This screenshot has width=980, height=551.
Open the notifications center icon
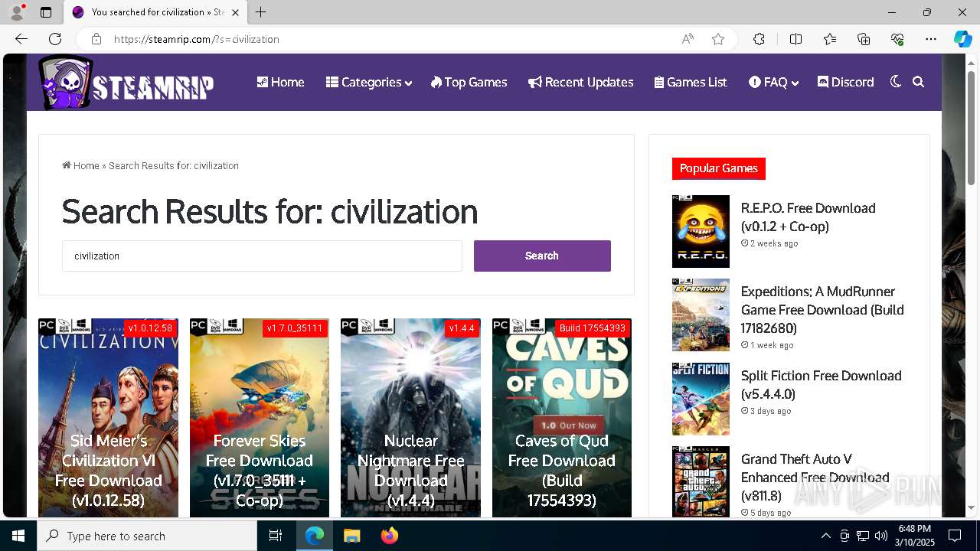click(955, 536)
